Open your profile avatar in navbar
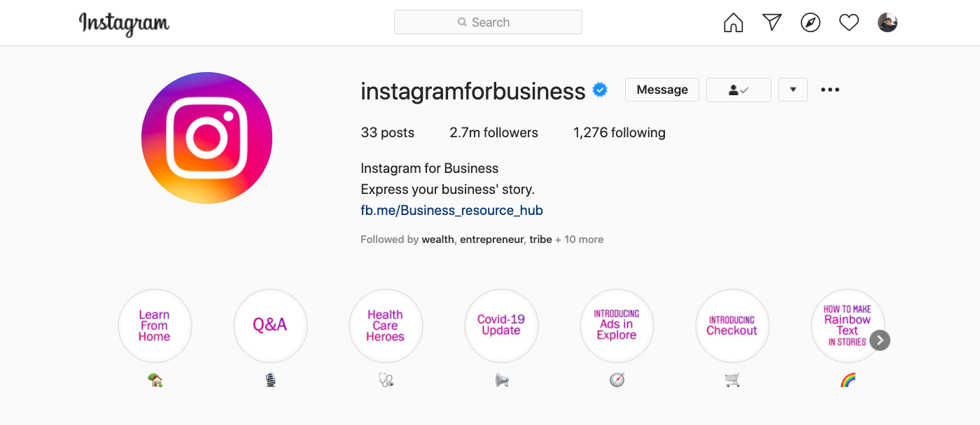This screenshot has width=980, height=425. coord(888,22)
